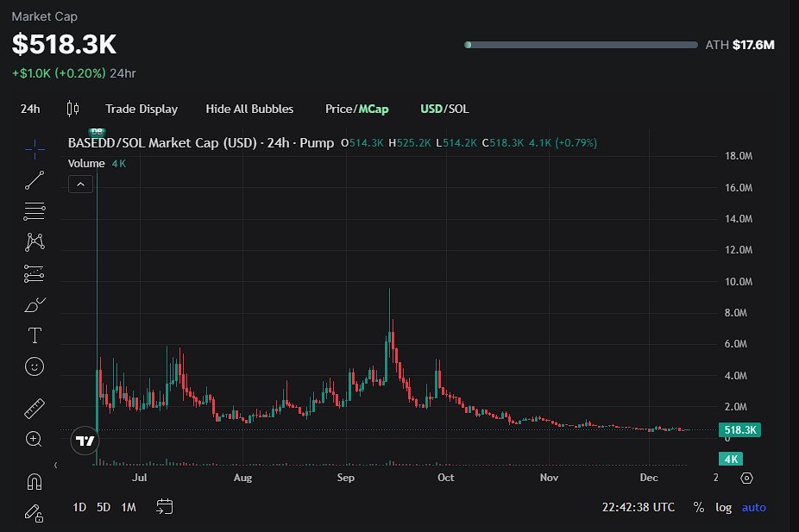Screen dimensions: 799x532
Task: Click the DB bubble marker on chart
Action: [97, 132]
